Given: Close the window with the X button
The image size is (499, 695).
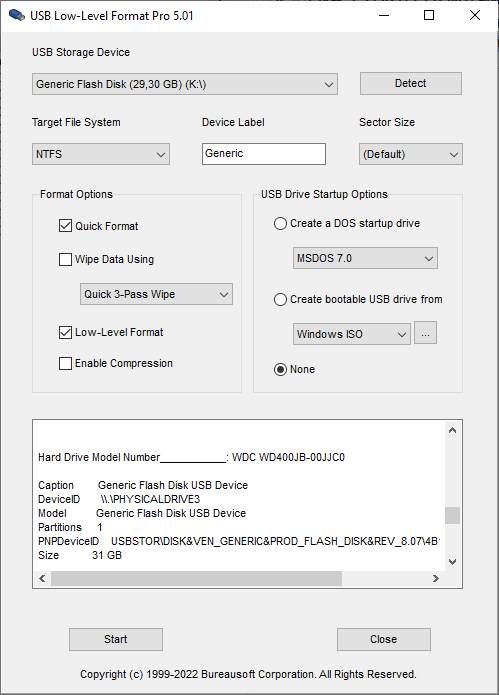Looking at the screenshot, I should 475,16.
